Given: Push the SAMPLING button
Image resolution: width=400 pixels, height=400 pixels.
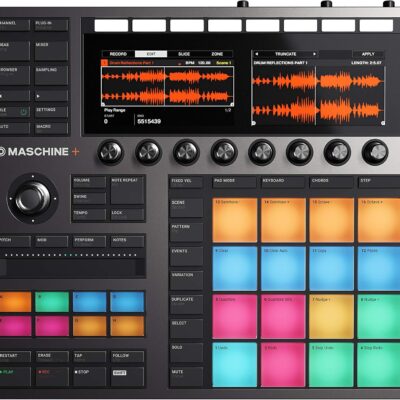Looking at the screenshot, I should 51,75.
